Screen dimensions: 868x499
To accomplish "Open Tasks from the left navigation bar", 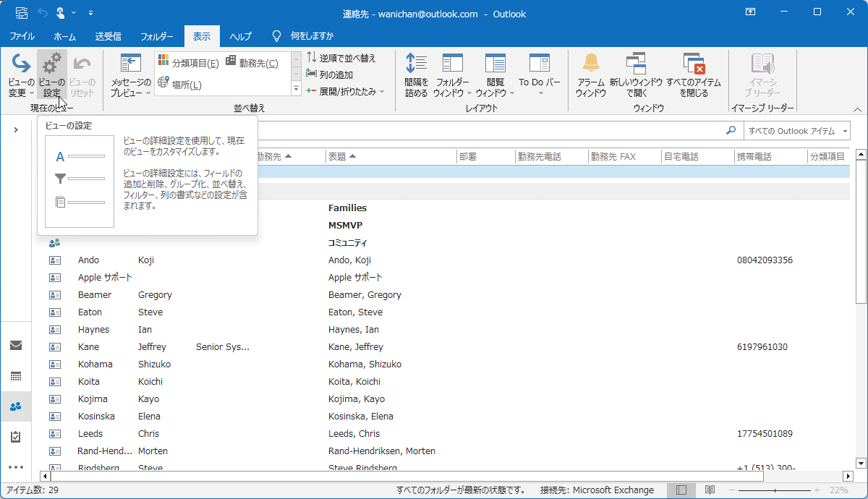I will pos(16,436).
